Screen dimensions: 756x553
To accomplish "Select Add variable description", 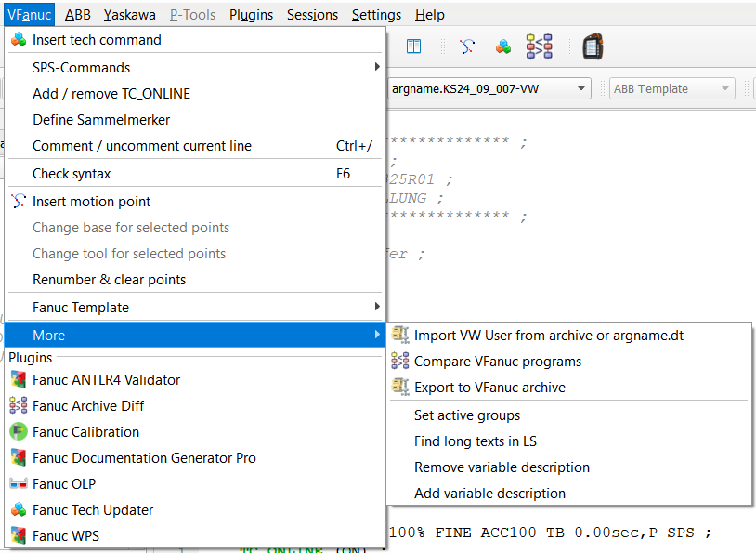I will 569,494.
